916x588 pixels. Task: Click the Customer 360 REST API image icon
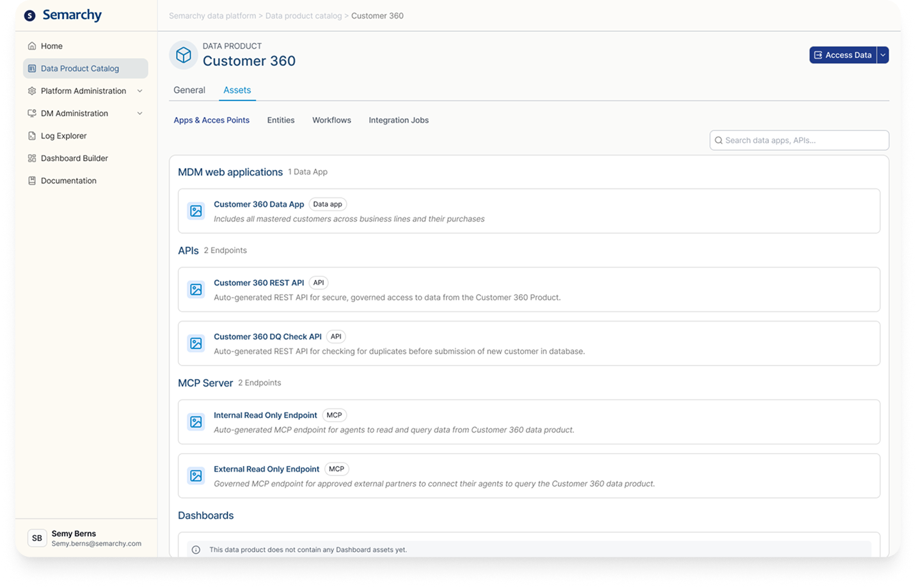196,290
